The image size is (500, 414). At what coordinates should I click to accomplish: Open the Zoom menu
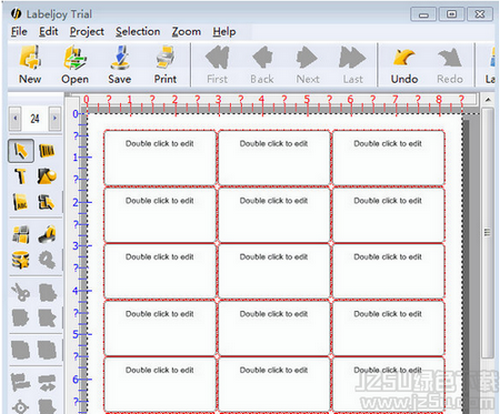[186, 32]
